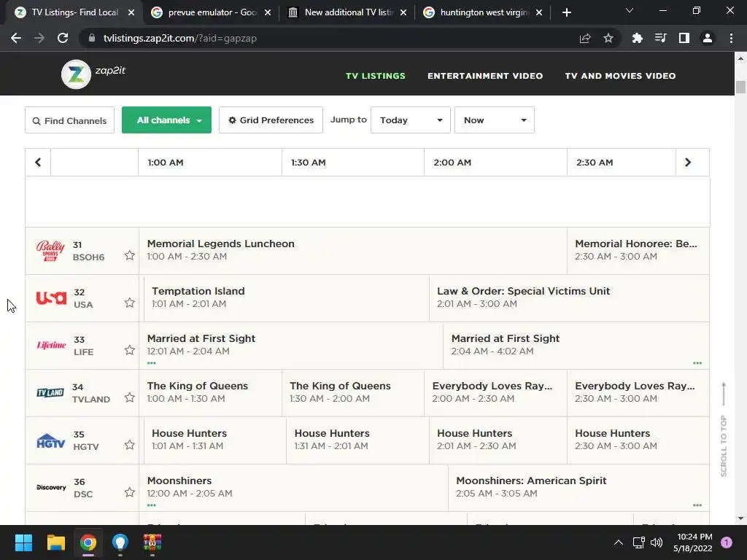The height and width of the screenshot is (560, 747).
Task: Click the address bar URL
Action: click(179, 38)
